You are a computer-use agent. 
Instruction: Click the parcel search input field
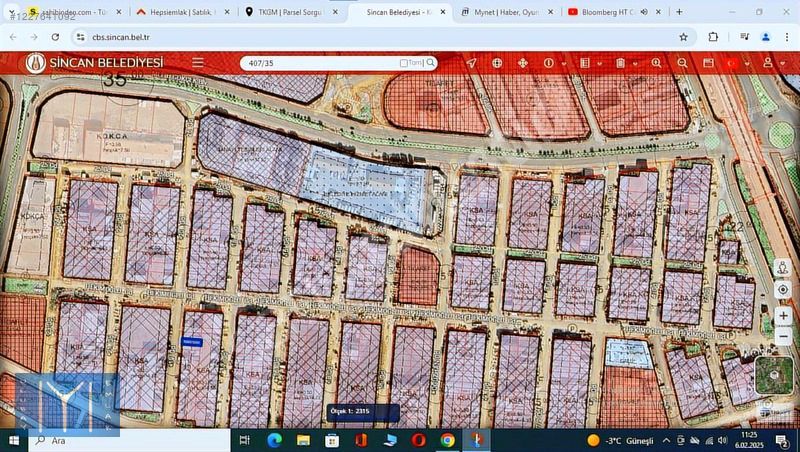pyautogui.click(x=320, y=63)
